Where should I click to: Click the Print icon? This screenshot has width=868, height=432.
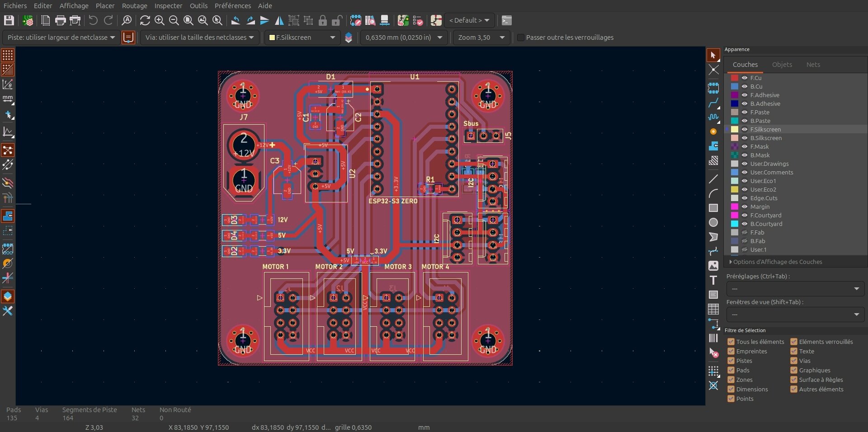coord(60,20)
